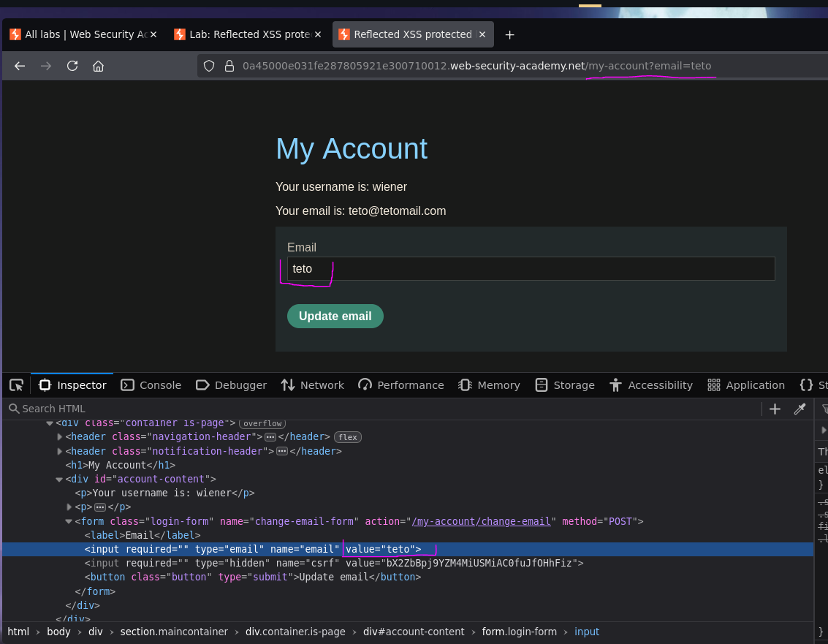Open a new browser tab
Image resolution: width=828 pixels, height=644 pixels.
coord(509,35)
